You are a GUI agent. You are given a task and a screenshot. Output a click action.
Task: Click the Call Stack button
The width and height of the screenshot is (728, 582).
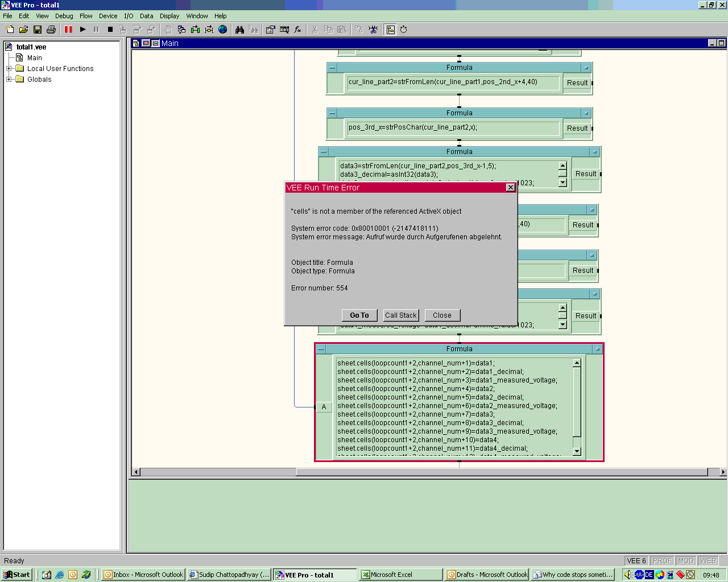[x=401, y=315]
